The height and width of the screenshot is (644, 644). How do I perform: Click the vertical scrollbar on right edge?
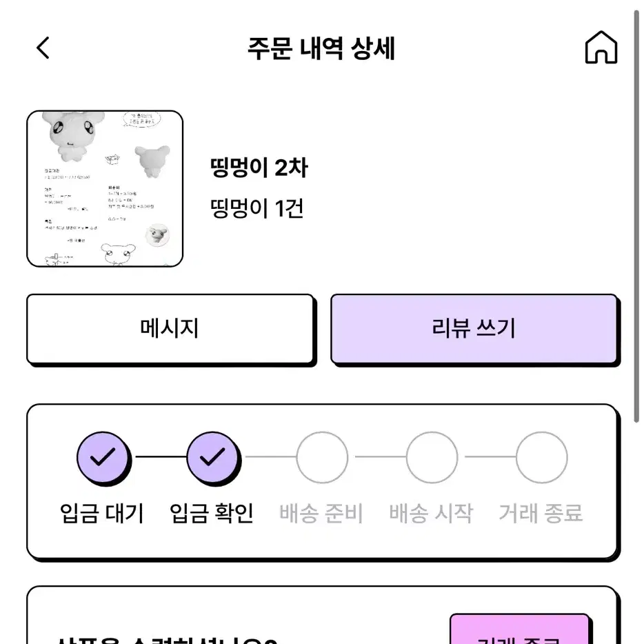636,217
